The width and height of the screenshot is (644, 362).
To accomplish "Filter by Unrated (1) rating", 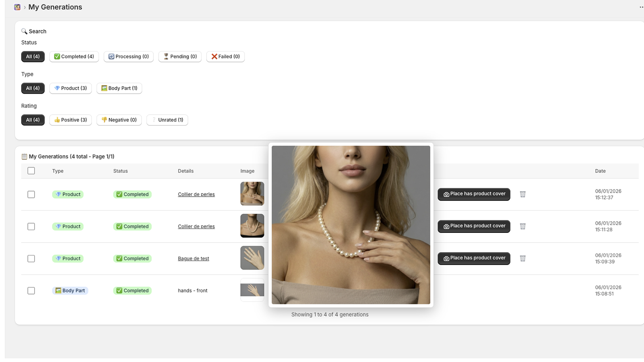I will tap(167, 120).
